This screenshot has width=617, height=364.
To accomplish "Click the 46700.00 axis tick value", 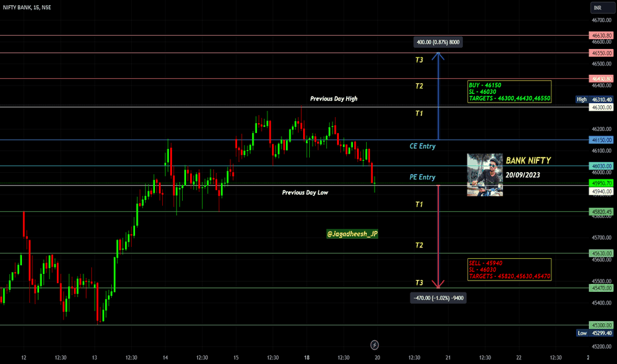I will coord(602,20).
